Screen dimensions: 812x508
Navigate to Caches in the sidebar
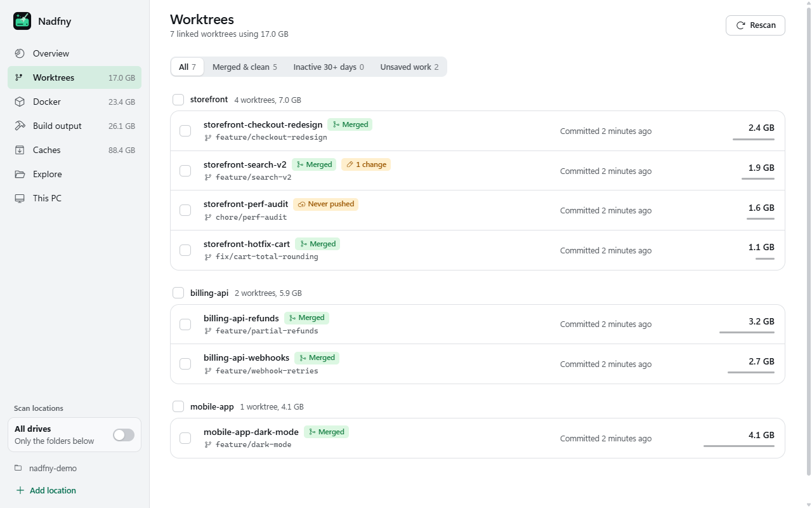pyautogui.click(x=74, y=150)
